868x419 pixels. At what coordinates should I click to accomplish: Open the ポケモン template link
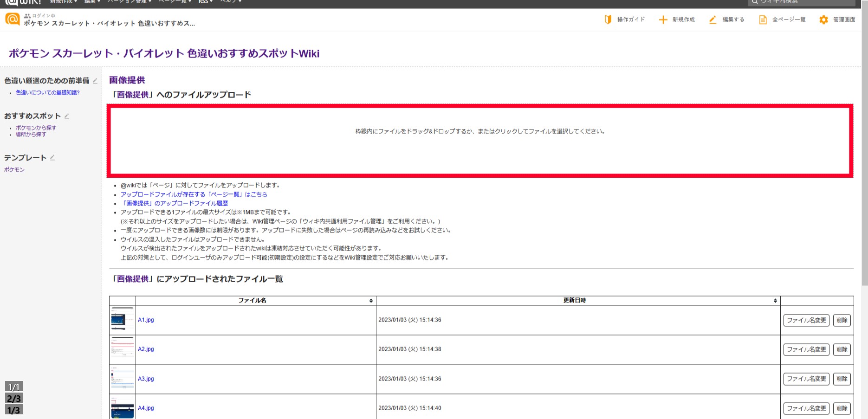click(x=14, y=170)
